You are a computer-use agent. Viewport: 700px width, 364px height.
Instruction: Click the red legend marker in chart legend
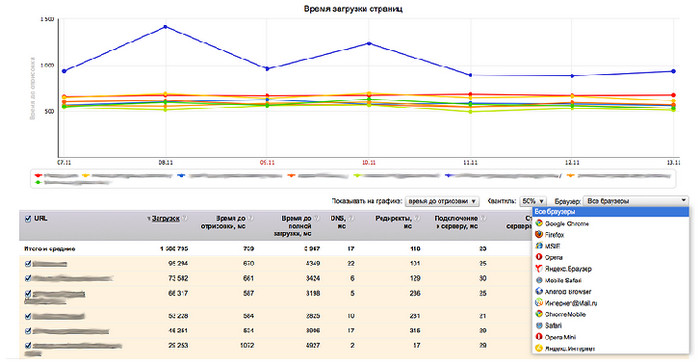click(x=38, y=176)
